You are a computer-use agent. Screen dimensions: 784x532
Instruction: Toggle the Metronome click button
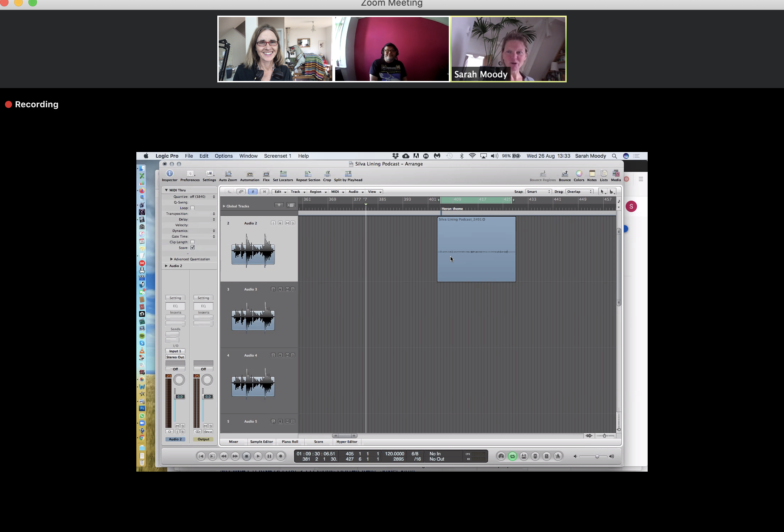click(558, 456)
